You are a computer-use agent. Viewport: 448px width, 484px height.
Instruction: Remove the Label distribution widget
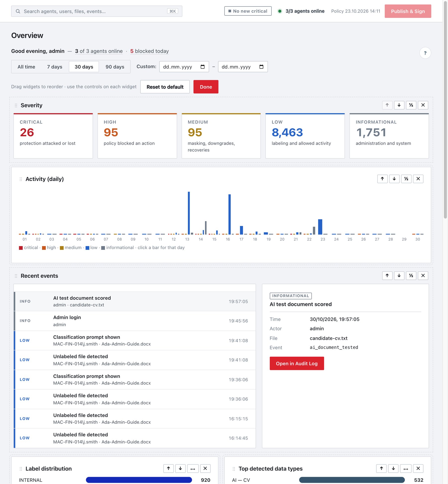pos(205,469)
